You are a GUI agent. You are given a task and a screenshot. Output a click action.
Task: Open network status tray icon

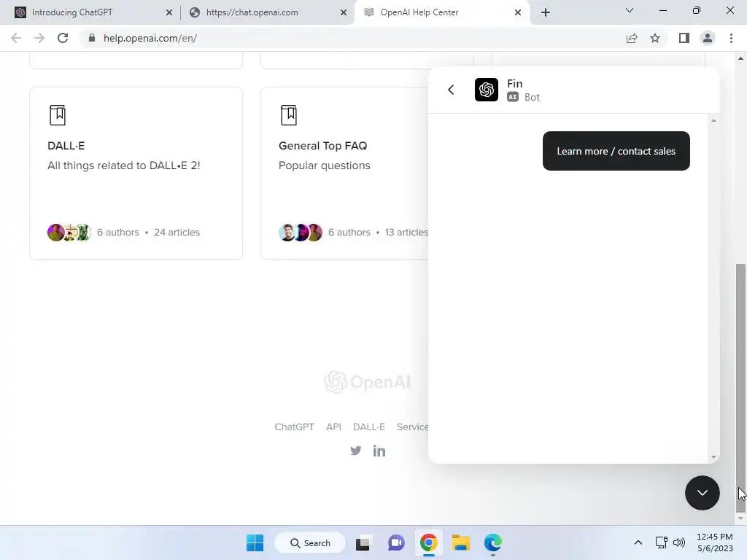(661, 542)
